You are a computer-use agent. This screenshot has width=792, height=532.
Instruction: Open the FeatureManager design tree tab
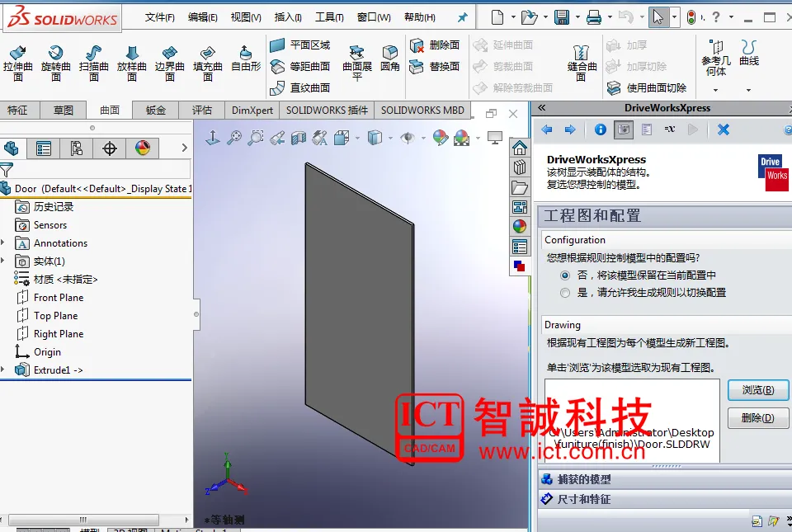tap(11, 148)
